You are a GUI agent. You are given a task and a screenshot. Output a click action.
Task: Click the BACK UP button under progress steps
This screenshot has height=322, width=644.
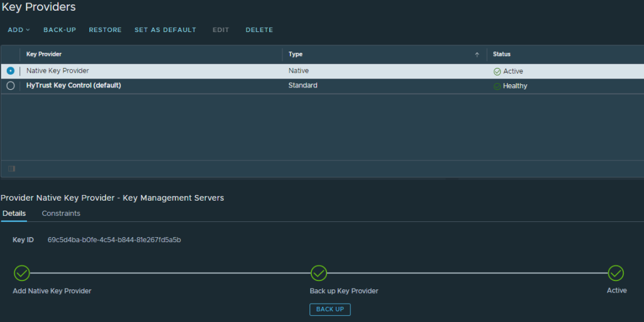pyautogui.click(x=330, y=309)
